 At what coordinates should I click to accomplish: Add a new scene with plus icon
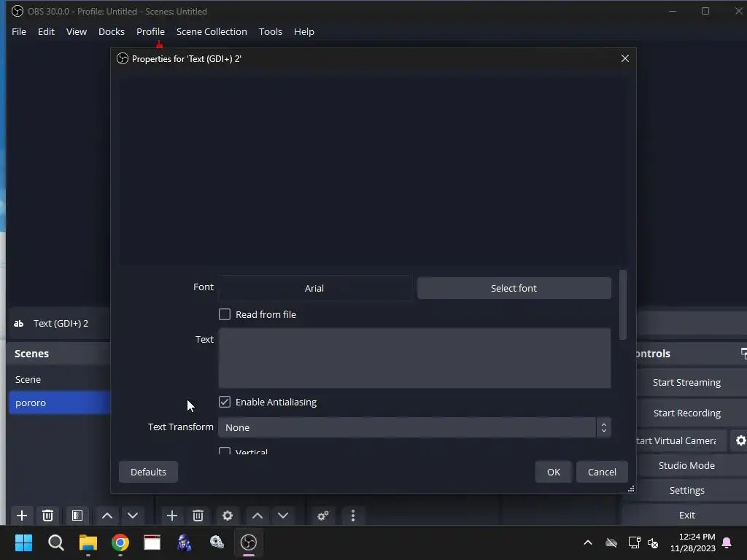pos(21,516)
